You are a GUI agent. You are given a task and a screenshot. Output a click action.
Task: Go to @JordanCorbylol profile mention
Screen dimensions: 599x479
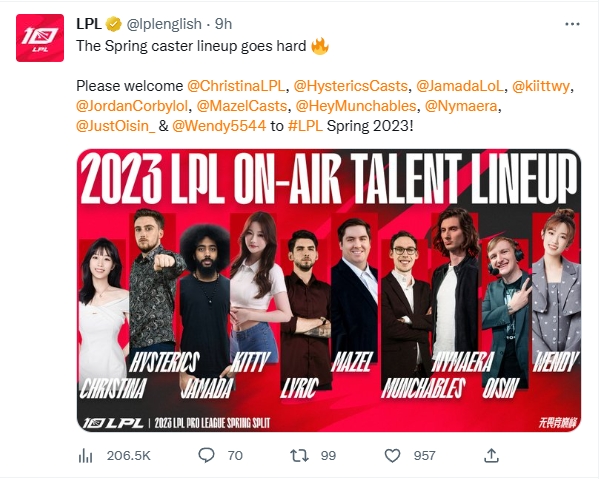tap(132, 106)
